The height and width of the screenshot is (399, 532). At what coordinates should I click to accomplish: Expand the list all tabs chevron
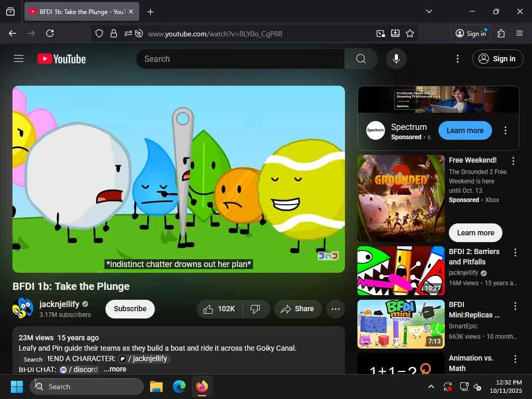coord(429,11)
